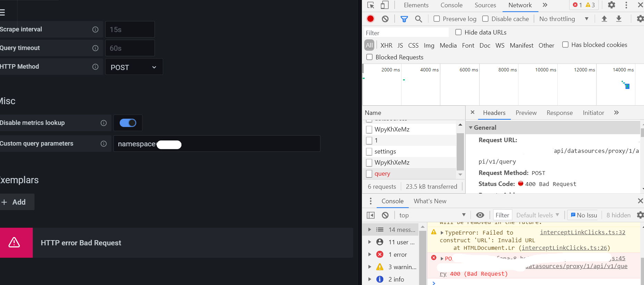Screen dimensions: 644x285
Task: Enable Preserve log checkbox
Action: pos(437,19)
